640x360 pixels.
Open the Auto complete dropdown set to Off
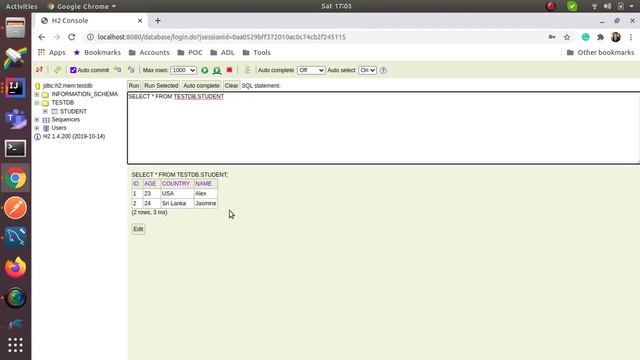(x=311, y=70)
